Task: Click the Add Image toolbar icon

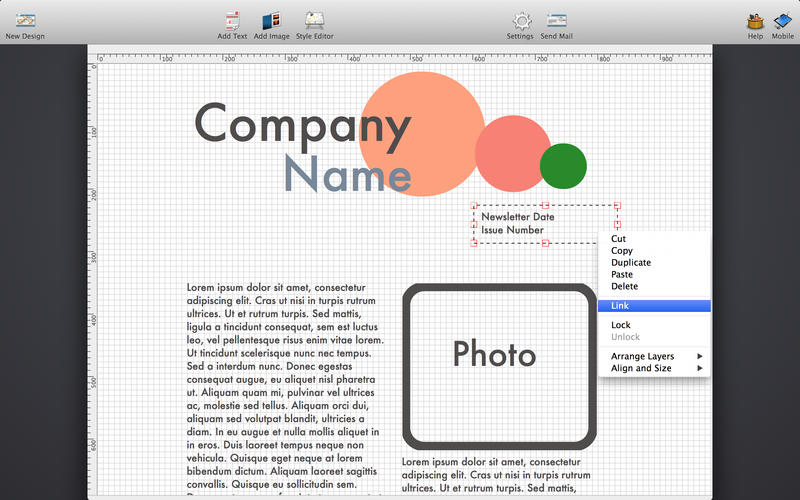Action: (x=271, y=20)
